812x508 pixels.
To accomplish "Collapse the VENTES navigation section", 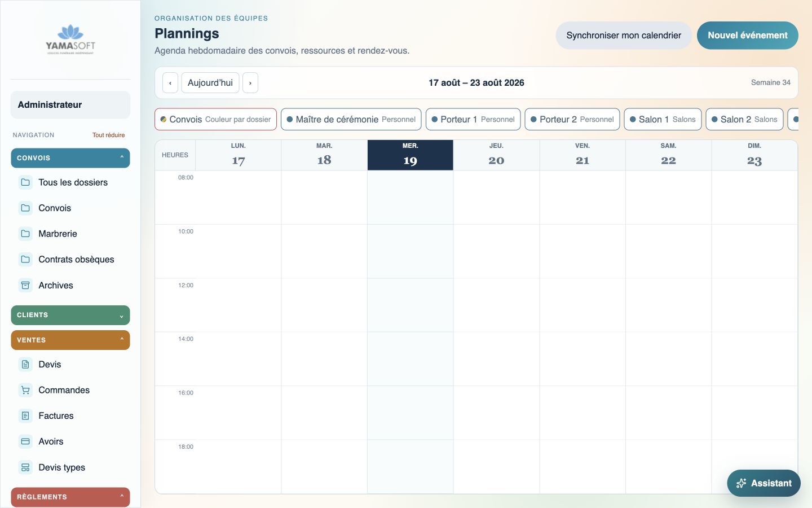I will [70, 340].
